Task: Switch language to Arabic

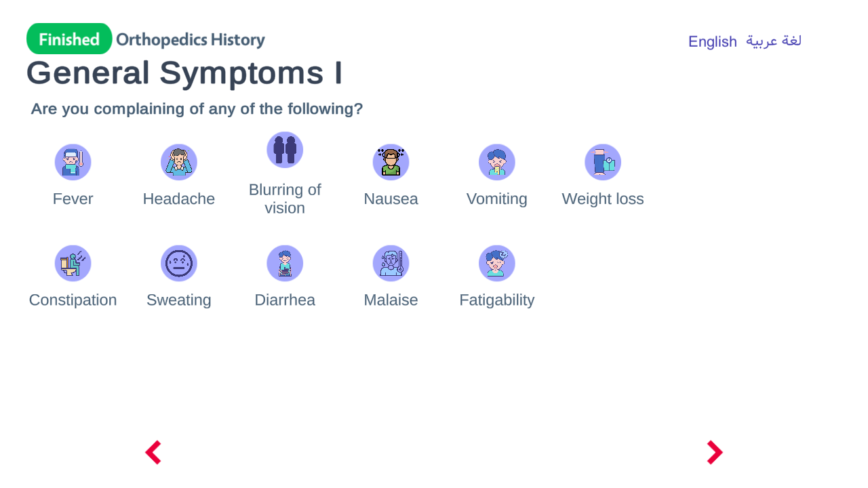Action: coord(774,41)
